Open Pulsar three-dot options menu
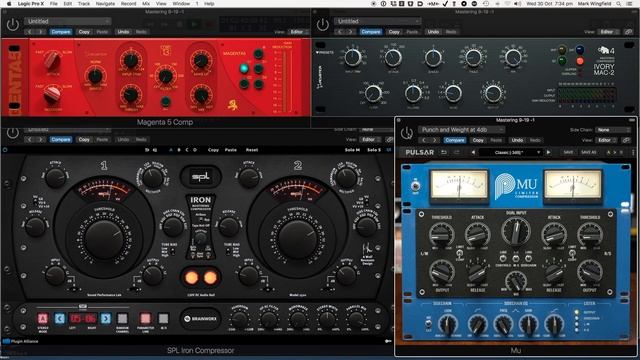This screenshot has width=640, height=360. point(633,152)
